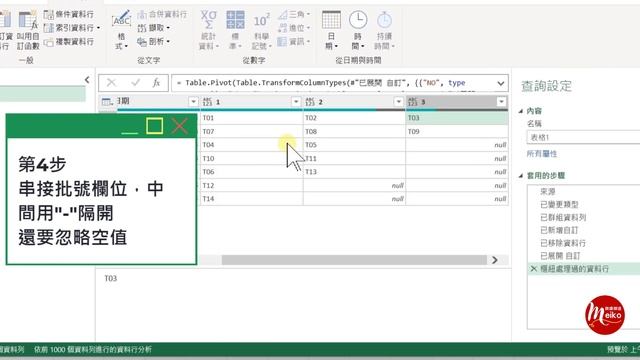Duplicate column via 複製資料行
Screen dimensions: 640x360
click(x=69, y=42)
